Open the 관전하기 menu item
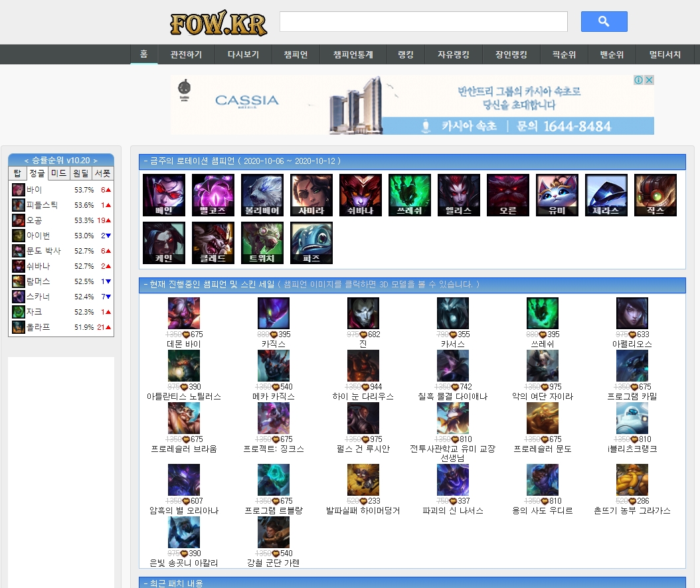 (x=186, y=54)
